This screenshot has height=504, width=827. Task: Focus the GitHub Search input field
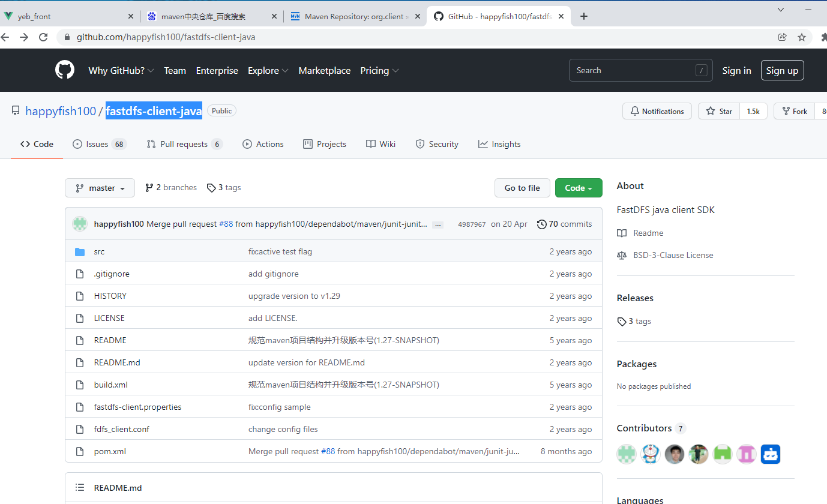point(640,70)
